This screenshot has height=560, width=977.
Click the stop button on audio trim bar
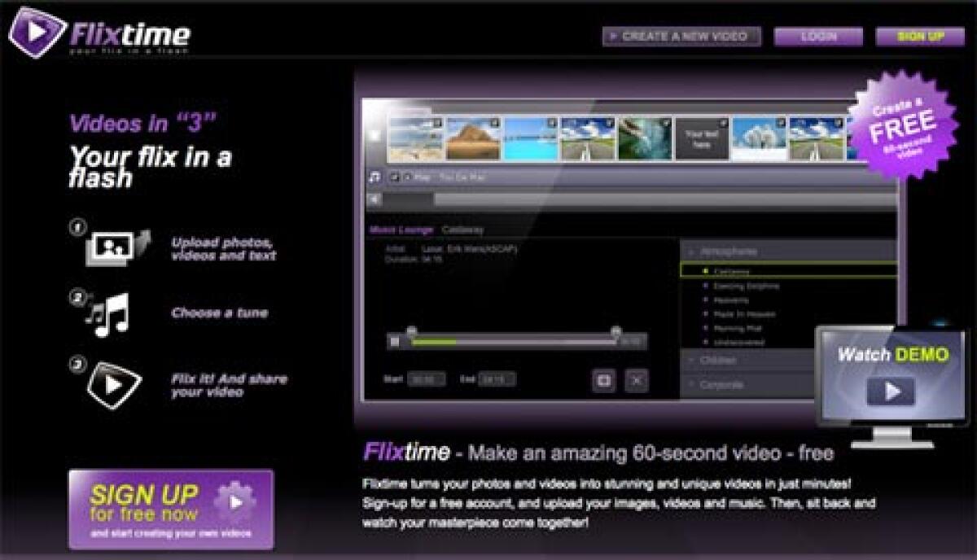click(395, 343)
